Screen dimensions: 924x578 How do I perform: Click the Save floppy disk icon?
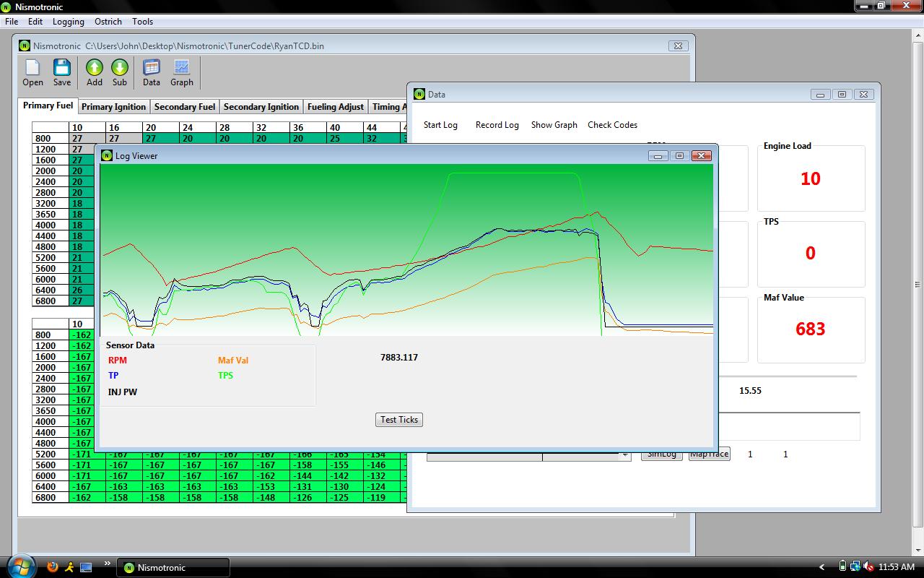[x=62, y=67]
